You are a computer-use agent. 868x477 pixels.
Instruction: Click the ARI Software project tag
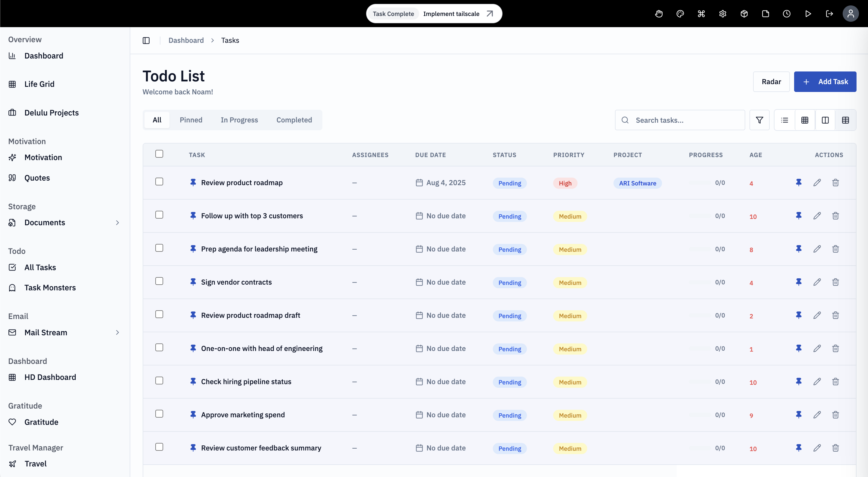638,183
